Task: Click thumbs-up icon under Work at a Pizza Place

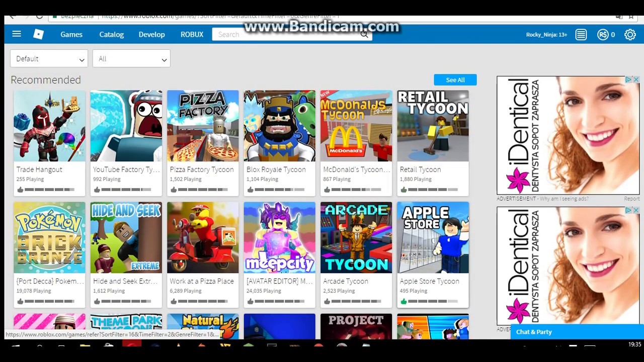Action: (174, 301)
